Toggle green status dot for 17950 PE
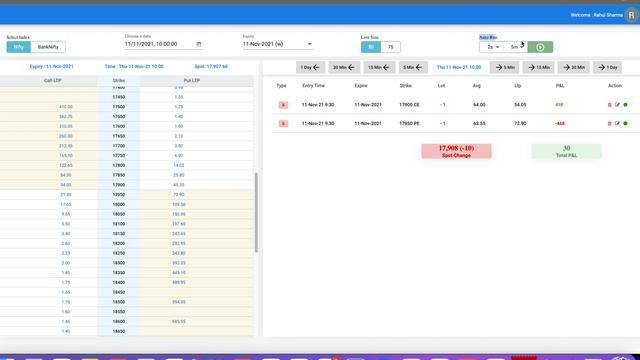The image size is (640, 360). (625, 123)
